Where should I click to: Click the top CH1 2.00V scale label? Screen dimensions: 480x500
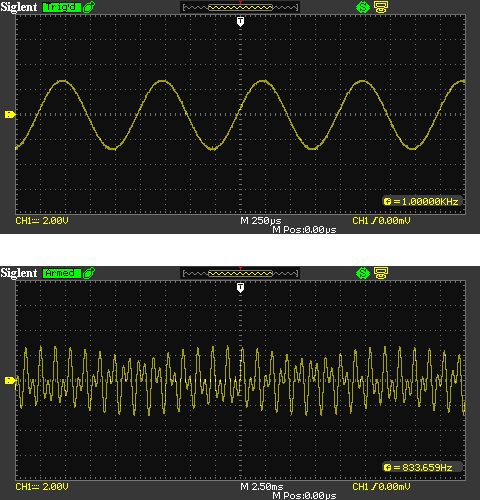pyautogui.click(x=42, y=221)
